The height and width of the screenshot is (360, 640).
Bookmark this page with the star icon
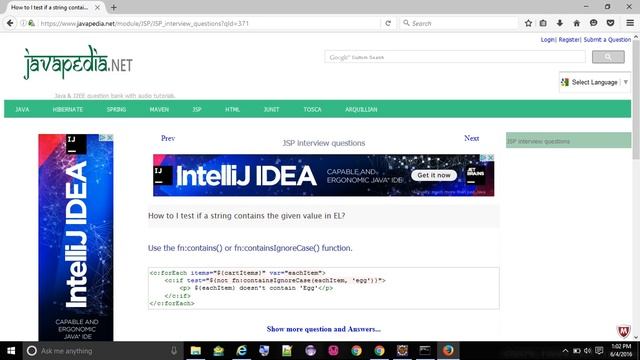click(528, 23)
